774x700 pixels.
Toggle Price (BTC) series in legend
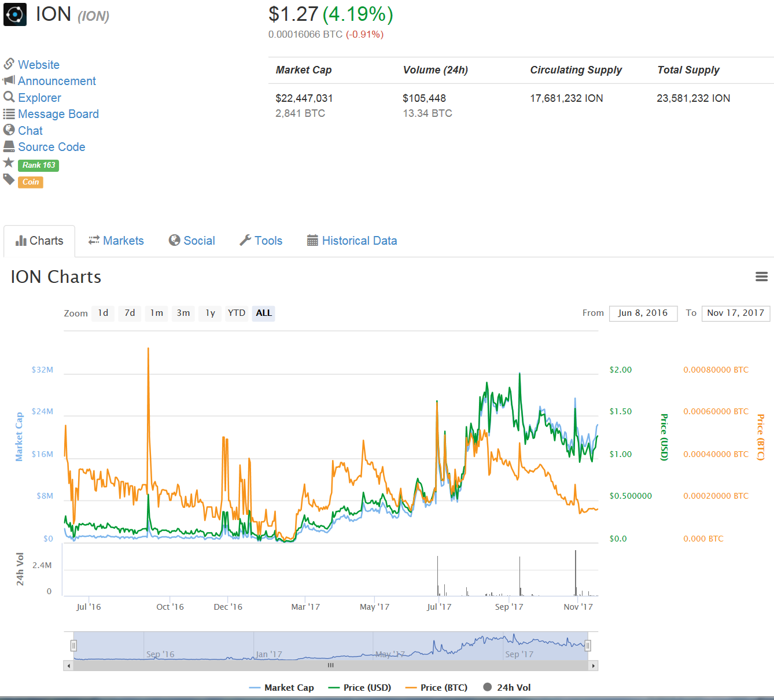tap(437, 687)
